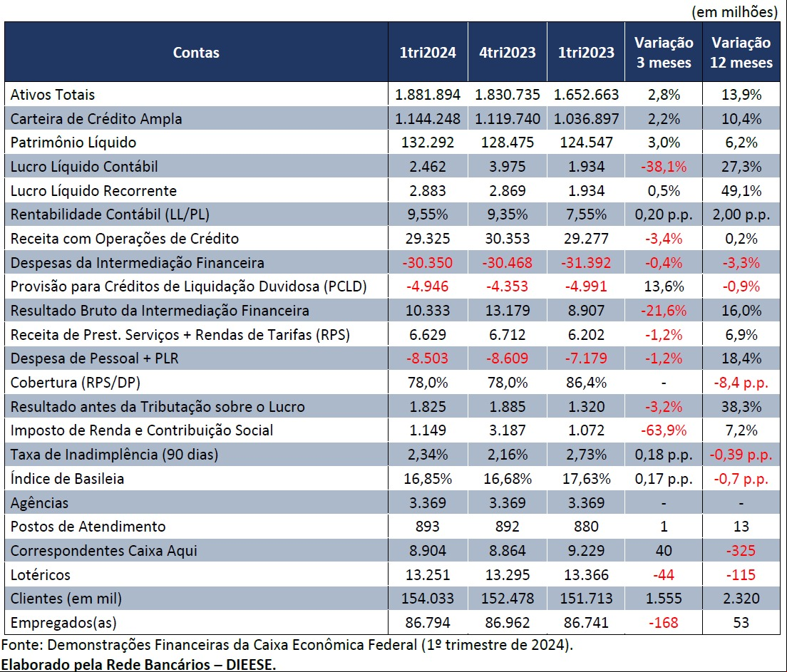Click the value 1.830.735

[x=507, y=94]
